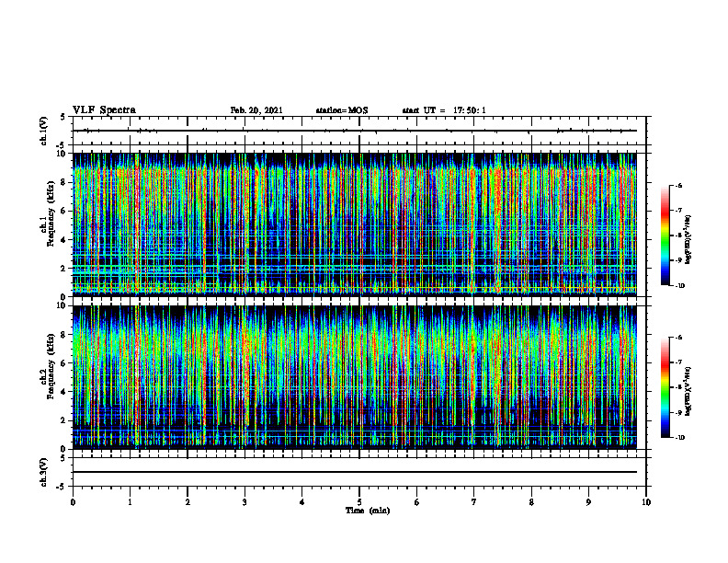Click the 'station=MOS' header label
Image resolution: width=728 pixels, height=563 pixels.
click(x=342, y=110)
